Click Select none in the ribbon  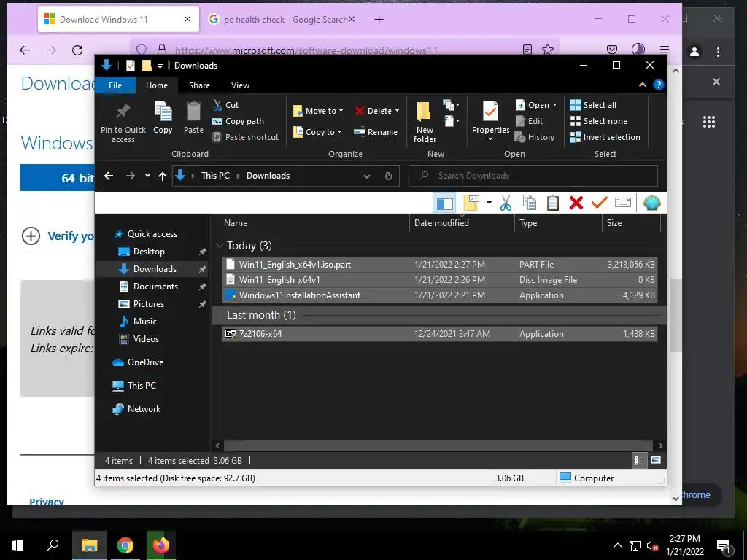point(598,121)
